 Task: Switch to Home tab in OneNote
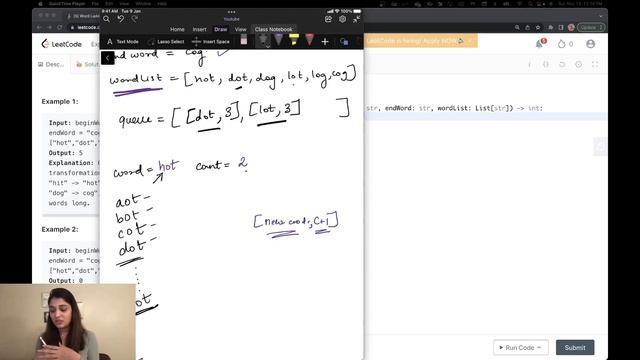click(177, 29)
